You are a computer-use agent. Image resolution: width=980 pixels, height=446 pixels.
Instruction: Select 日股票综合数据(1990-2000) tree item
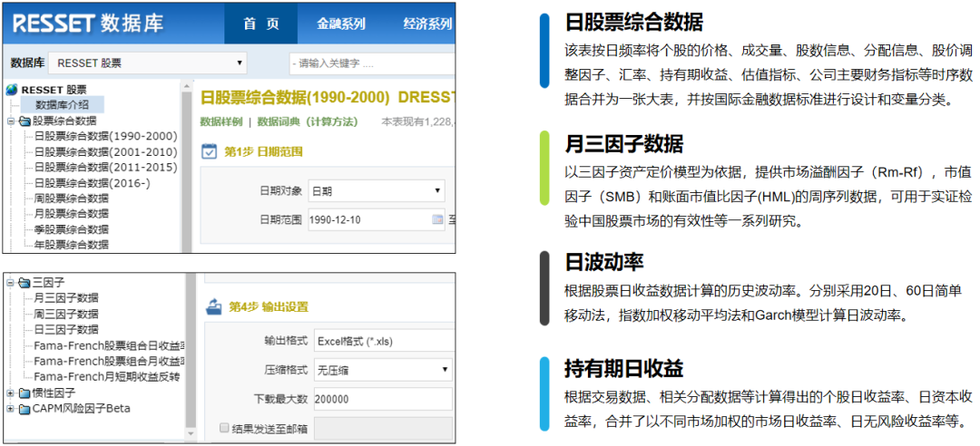105,136
